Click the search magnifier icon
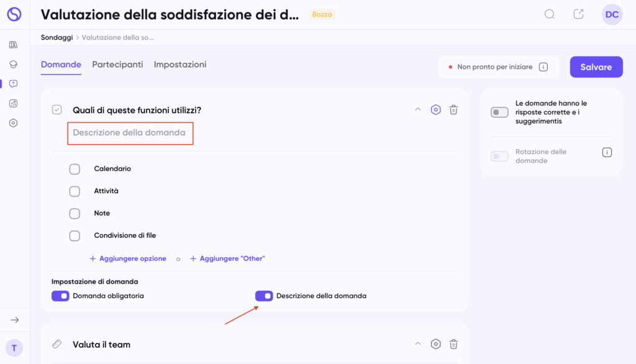The height and width of the screenshot is (364, 636). (x=550, y=14)
